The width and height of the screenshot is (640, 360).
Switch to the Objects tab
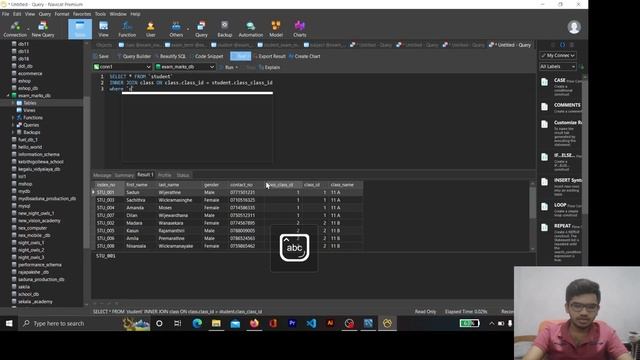pos(104,45)
